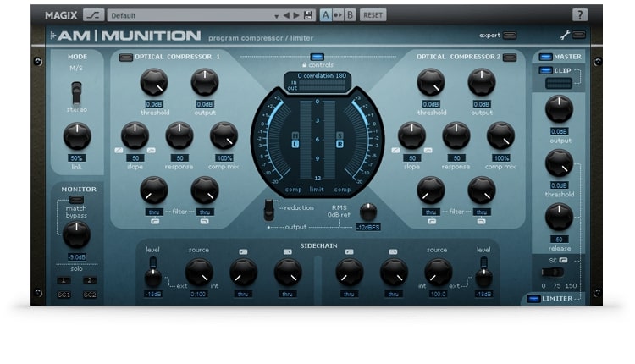Click the -9.0dB monitor value field
635x364 pixels.
click(76, 257)
